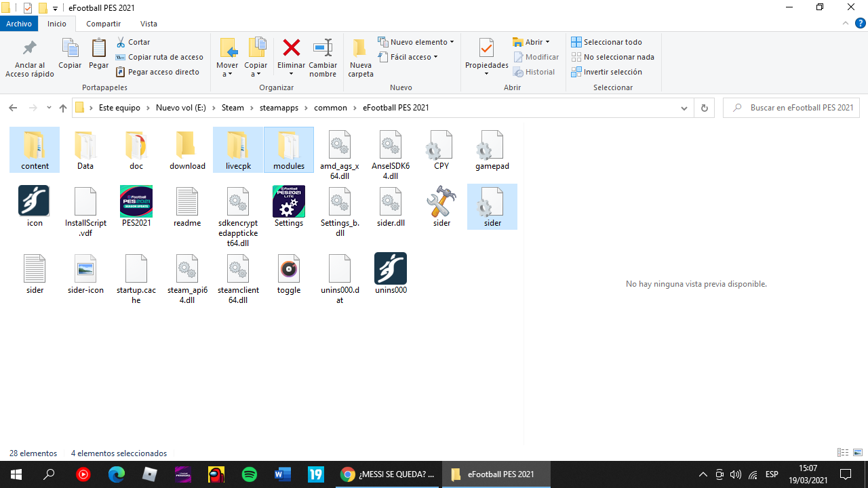Viewport: 868px width, 488px height.
Task: Open the blue Help question-mark icon
Action: pos(860,23)
